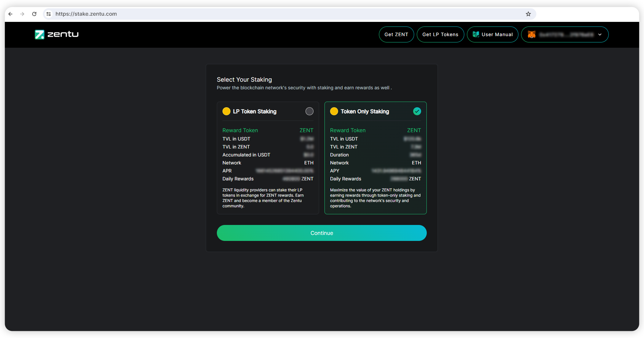Click the User Manual book icon
The height and width of the screenshot is (338, 644).
pos(476,35)
